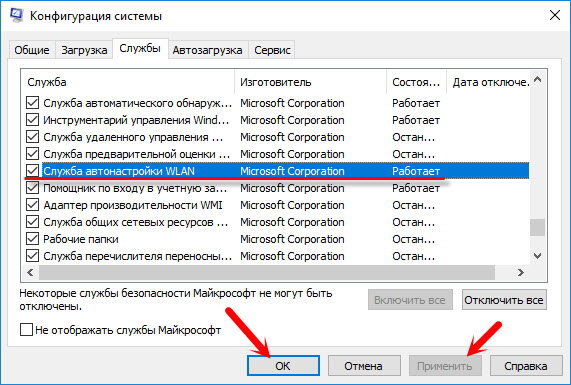Image resolution: width=571 pixels, height=385 pixels.
Task: Click Помощник по входу в учетную запись name
Action: [x=135, y=188]
